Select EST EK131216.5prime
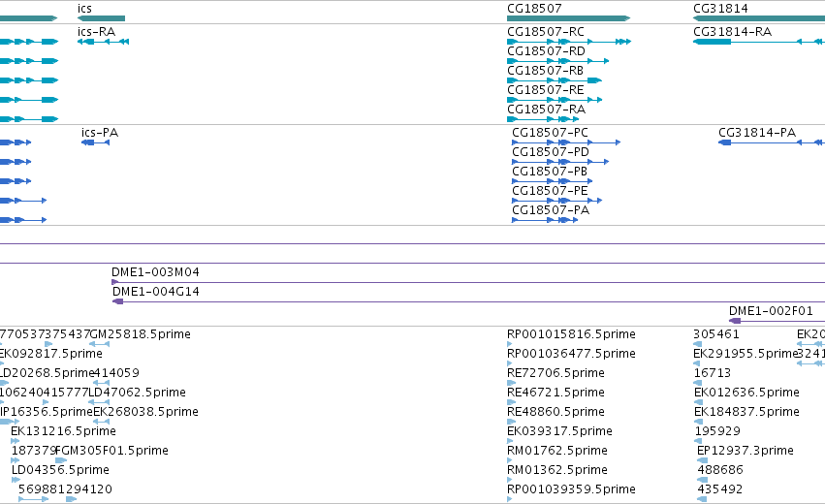The height and width of the screenshot is (504, 825). point(63,431)
